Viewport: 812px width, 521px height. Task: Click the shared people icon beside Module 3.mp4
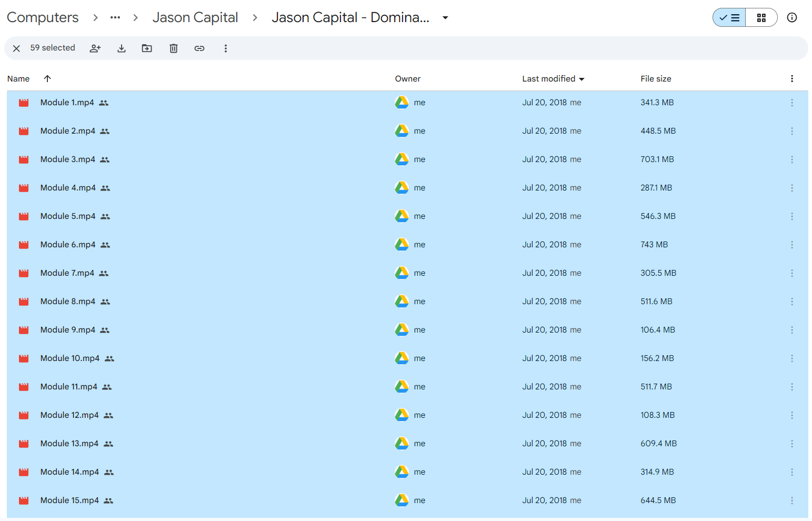click(105, 160)
